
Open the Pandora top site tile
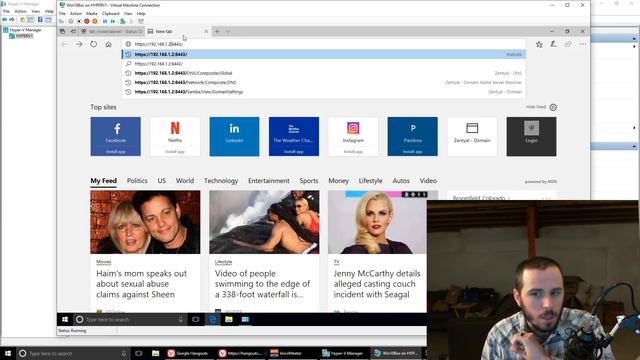pos(413,136)
